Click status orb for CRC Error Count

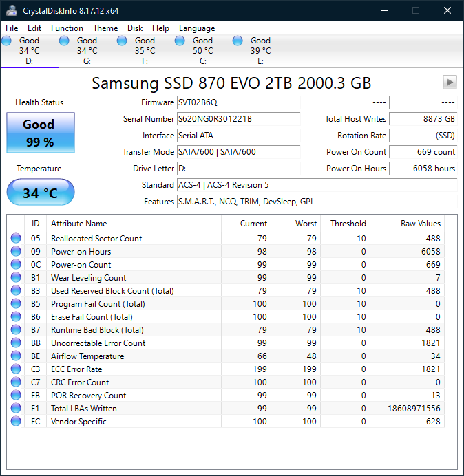pos(16,382)
